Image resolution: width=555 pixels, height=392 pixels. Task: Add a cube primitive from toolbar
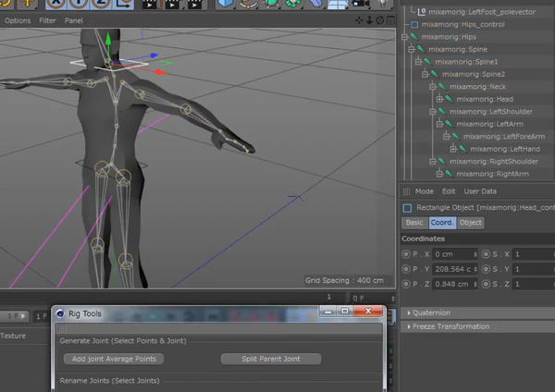click(226, 4)
